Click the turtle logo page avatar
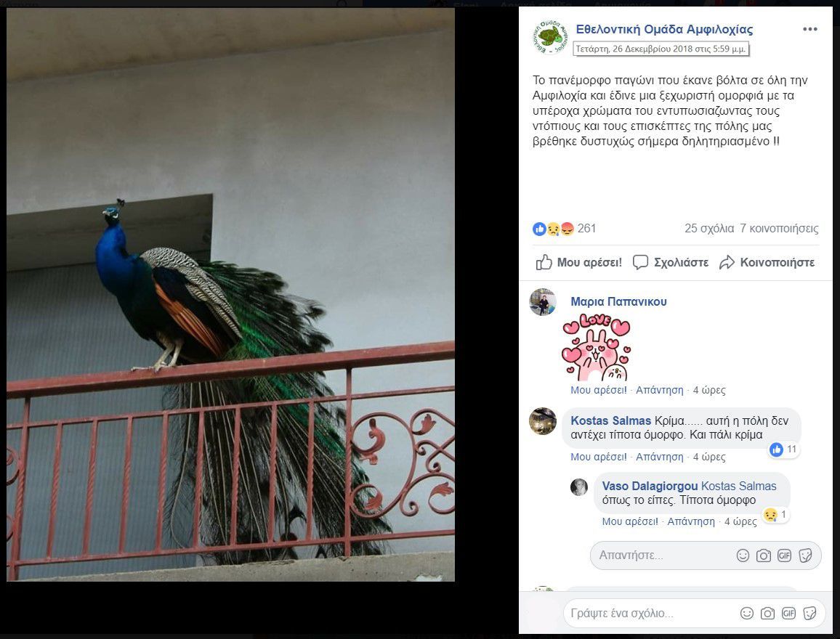840x639 pixels. pos(550,37)
